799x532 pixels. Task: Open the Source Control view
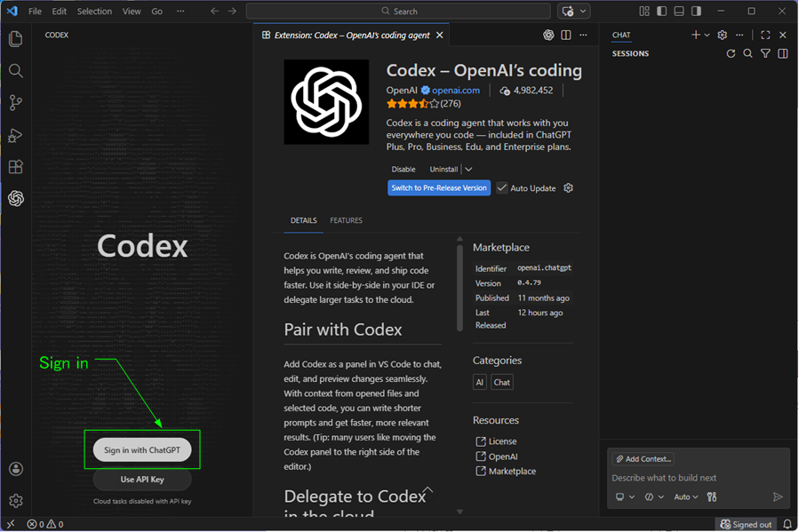[x=16, y=103]
